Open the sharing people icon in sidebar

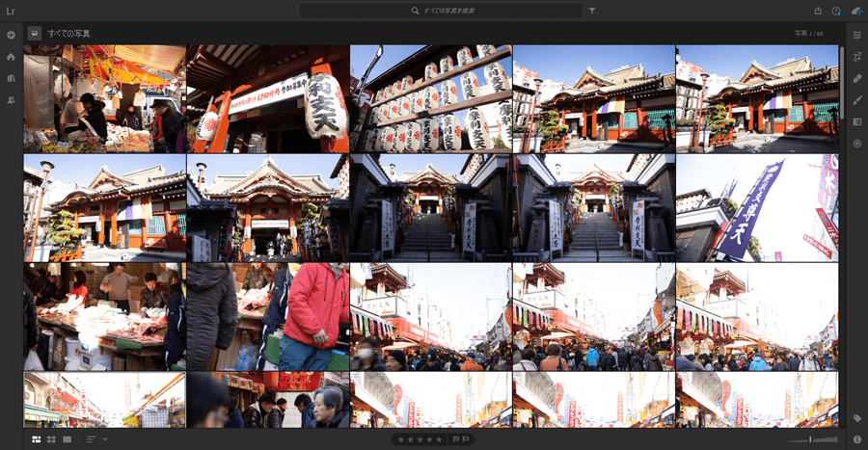[x=11, y=100]
